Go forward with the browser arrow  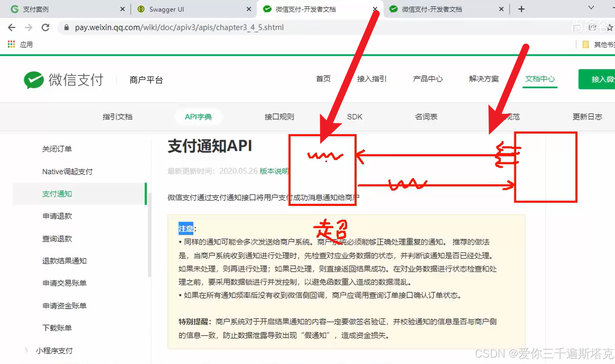(29, 27)
